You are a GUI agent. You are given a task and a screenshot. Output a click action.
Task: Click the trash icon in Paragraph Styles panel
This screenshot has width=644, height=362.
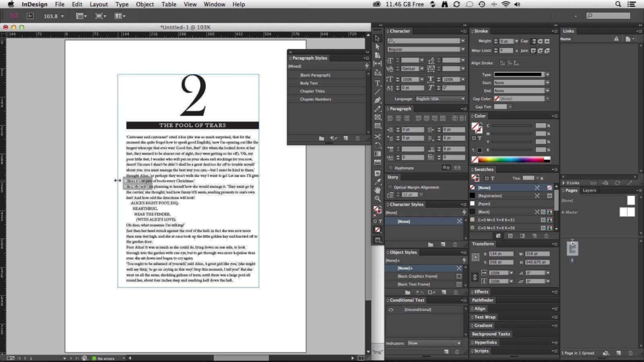click(x=358, y=138)
